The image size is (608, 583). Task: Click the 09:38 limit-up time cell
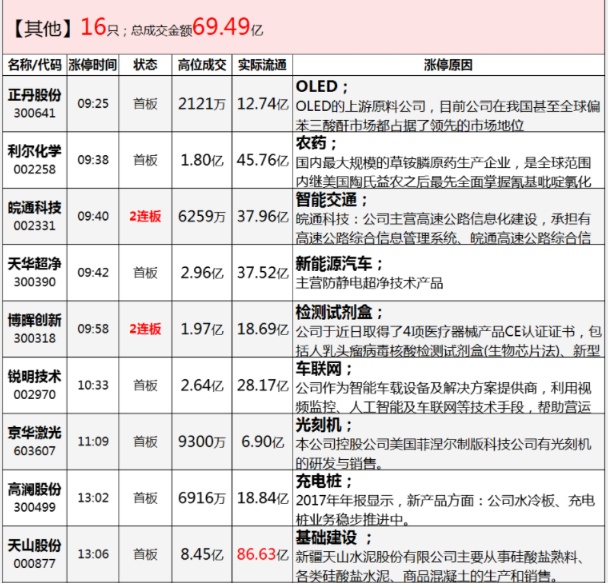(x=93, y=160)
